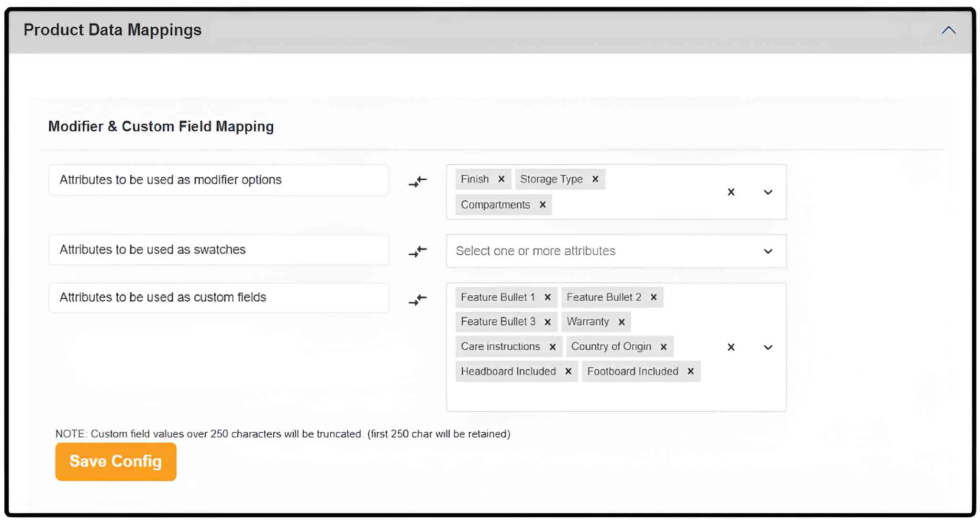
Task: Click mapping arrows icon for modifier options
Action: [x=418, y=181]
